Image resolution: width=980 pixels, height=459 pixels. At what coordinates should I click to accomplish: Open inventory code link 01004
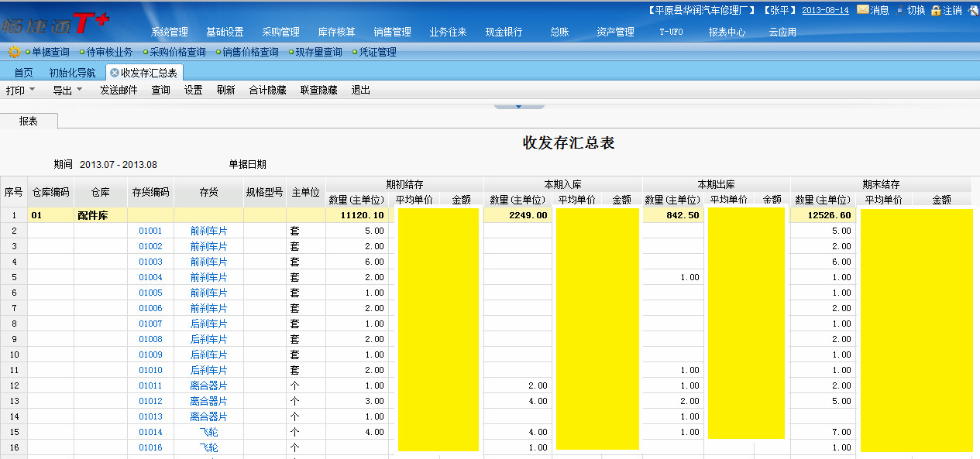150,277
